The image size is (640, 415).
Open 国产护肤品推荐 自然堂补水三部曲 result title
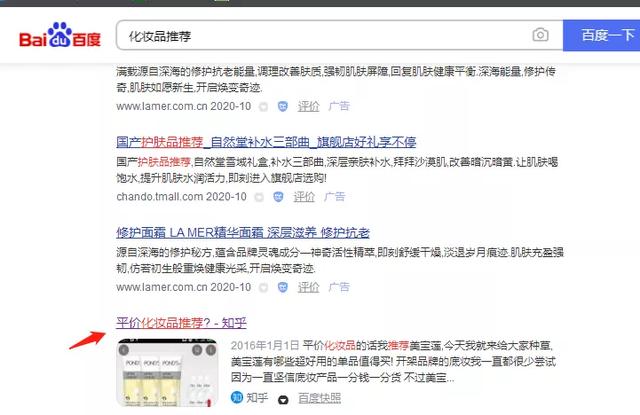[x=266, y=142]
